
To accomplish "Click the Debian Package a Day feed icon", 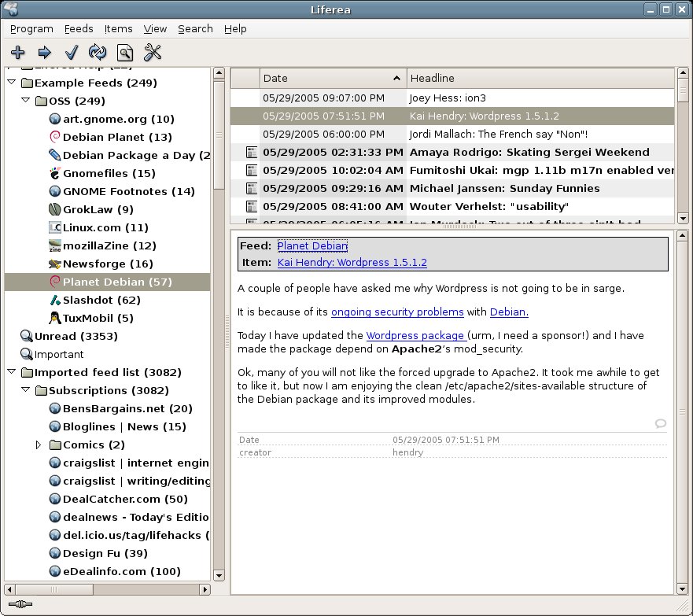I will point(55,155).
